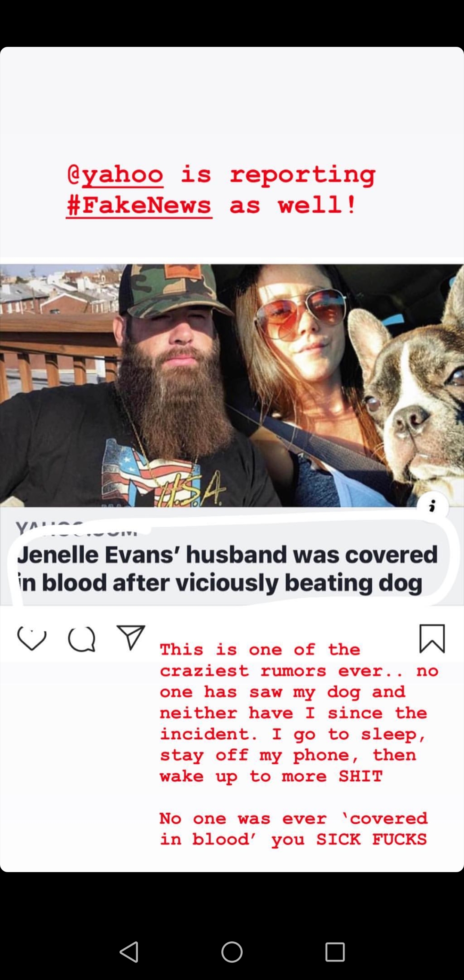Image resolution: width=464 pixels, height=980 pixels.
Task: Open Jenelle Evans' husband headline link
Action: (x=228, y=568)
